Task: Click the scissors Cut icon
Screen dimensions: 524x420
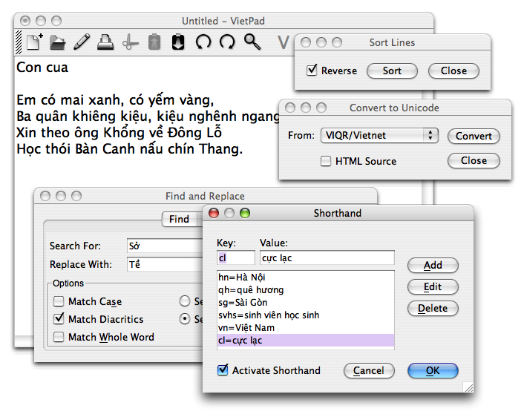Action: click(130, 42)
